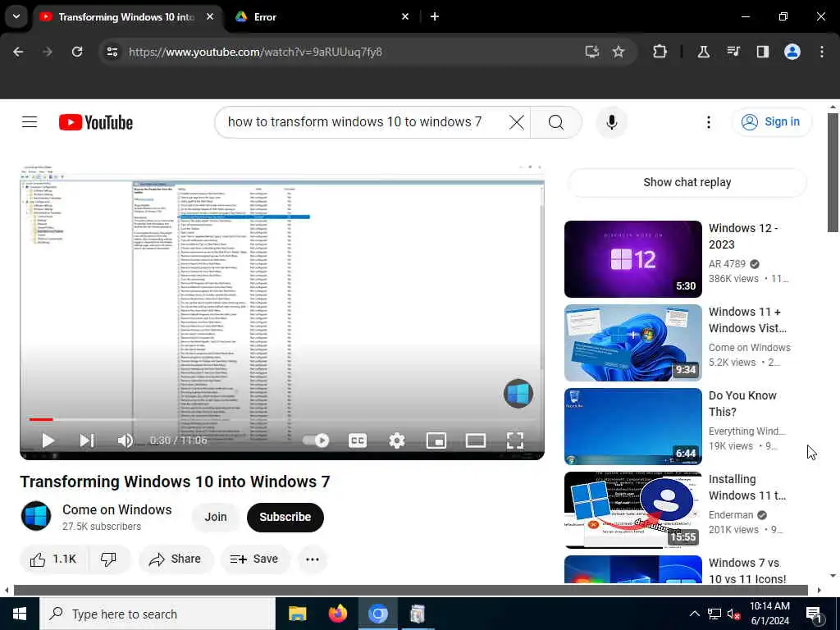Share this video
The width and height of the screenshot is (840, 630).
pos(176,559)
